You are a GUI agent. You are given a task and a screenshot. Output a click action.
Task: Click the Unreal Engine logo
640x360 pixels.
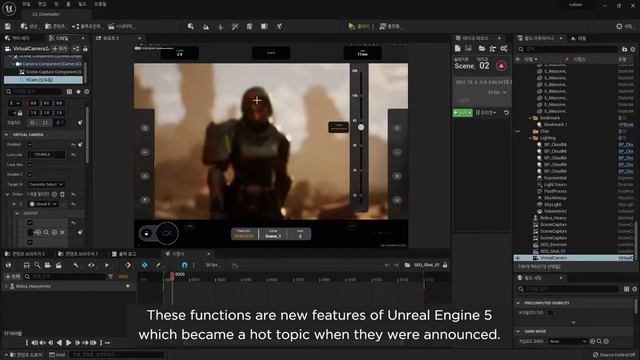(x=9, y=8)
